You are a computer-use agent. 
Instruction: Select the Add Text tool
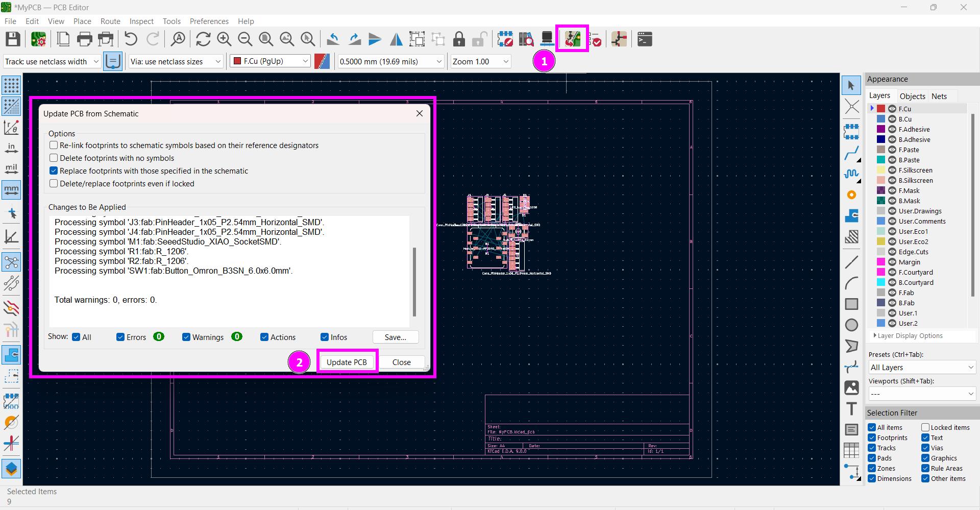click(851, 409)
